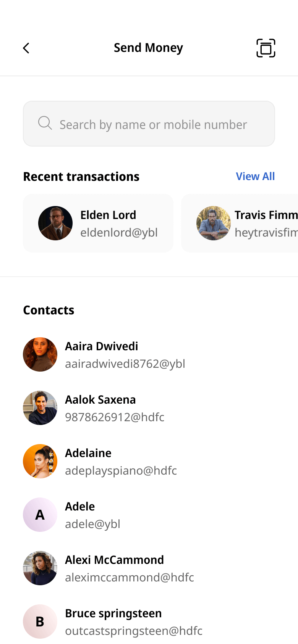Screen dimensions: 298x644
Task: Open the QR scan icon
Action: 266,48
